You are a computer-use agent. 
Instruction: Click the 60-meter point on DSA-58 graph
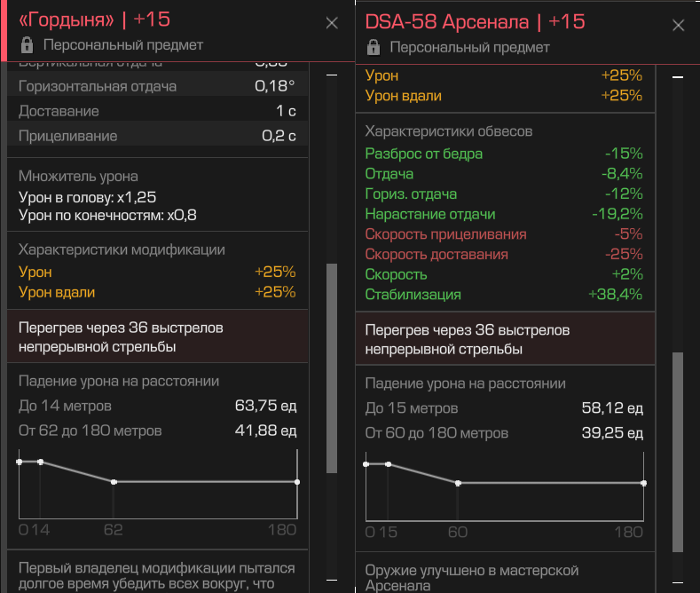point(458,483)
